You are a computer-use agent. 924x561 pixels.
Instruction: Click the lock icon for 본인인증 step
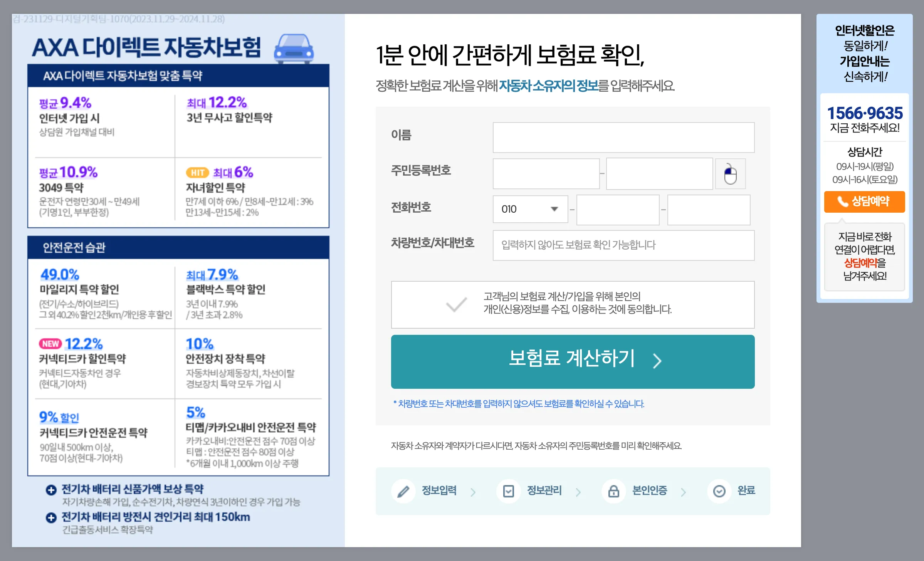pyautogui.click(x=613, y=491)
